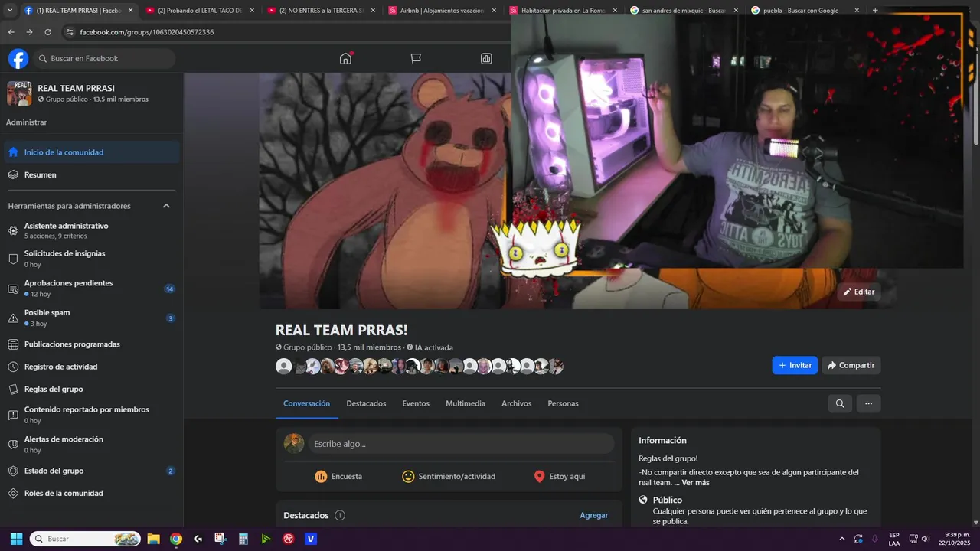The height and width of the screenshot is (551, 980).
Task: Click the Escribe algo post field
Action: tap(461, 444)
